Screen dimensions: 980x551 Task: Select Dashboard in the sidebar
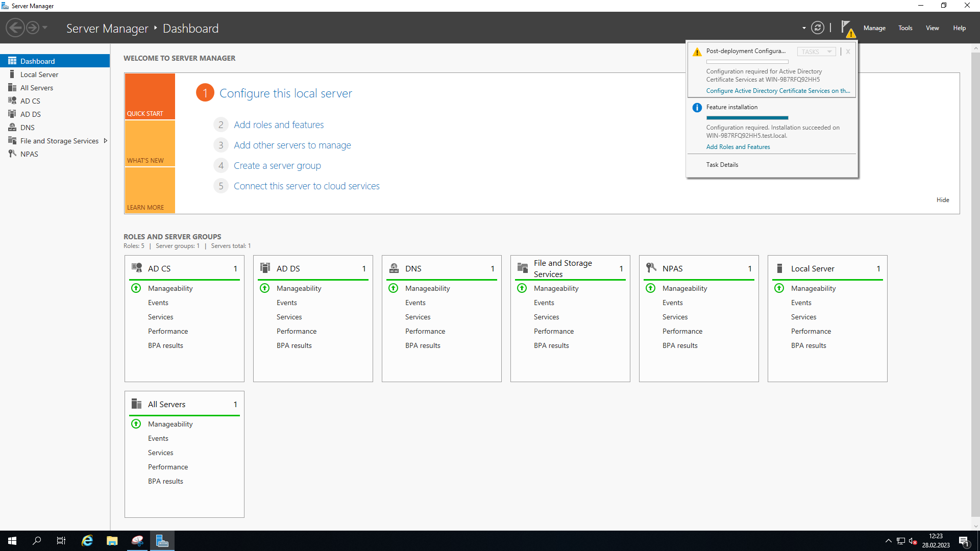(55, 61)
